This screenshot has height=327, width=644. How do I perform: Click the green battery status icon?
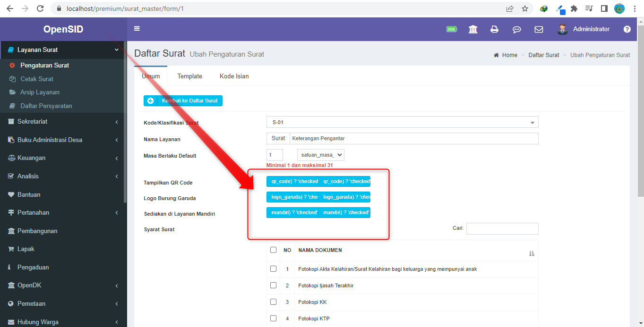point(452,29)
